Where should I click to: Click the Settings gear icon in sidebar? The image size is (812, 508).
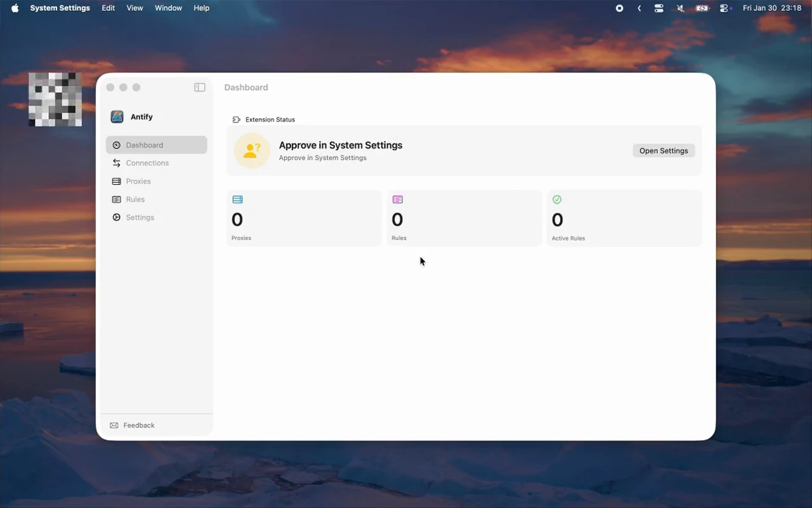[x=117, y=217]
